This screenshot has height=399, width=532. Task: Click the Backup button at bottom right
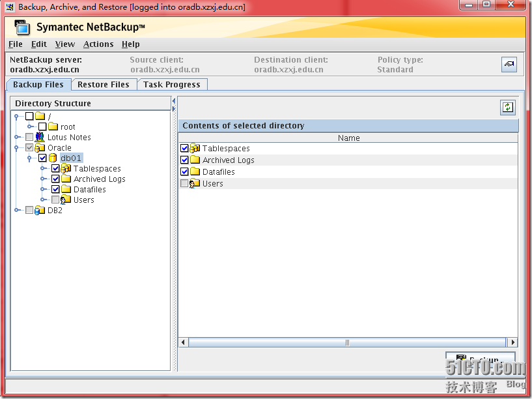480,360
